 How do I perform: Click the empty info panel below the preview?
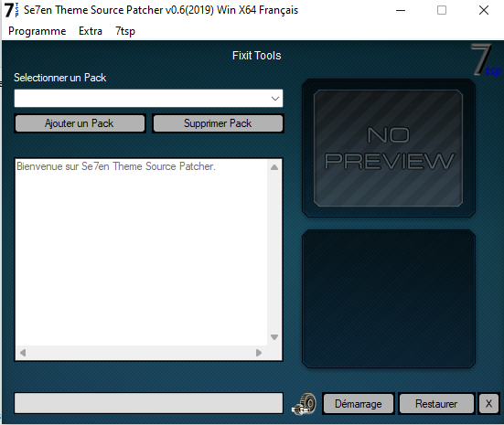(389, 299)
